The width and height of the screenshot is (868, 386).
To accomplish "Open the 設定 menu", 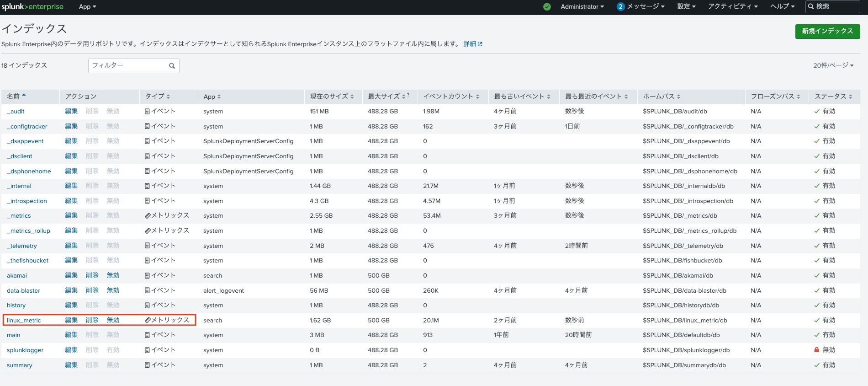I will (686, 6).
